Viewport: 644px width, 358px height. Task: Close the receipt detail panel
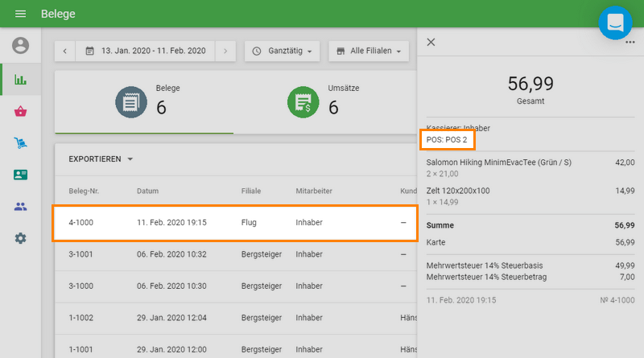(431, 42)
